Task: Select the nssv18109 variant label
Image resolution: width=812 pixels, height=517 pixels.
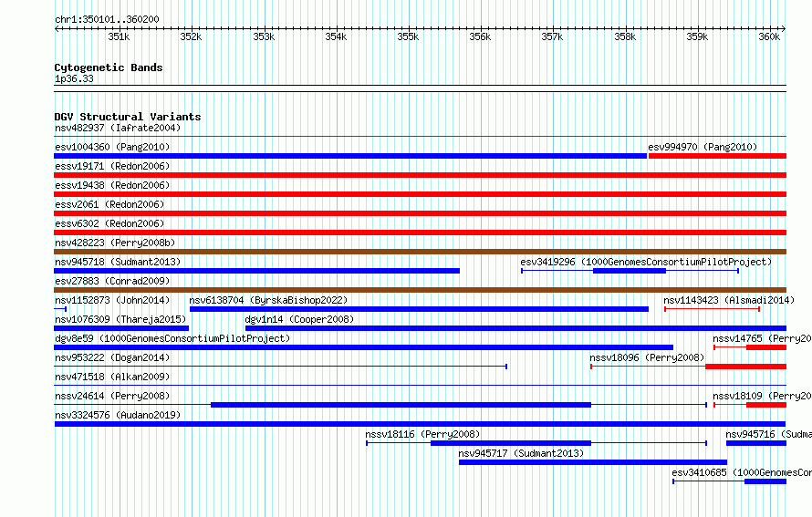Action: coord(762,396)
